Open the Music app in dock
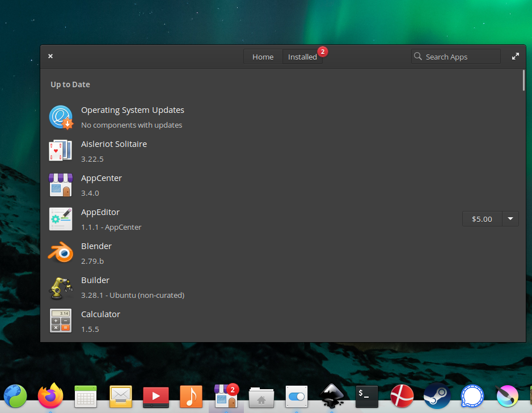The height and width of the screenshot is (413, 532). pos(191,397)
